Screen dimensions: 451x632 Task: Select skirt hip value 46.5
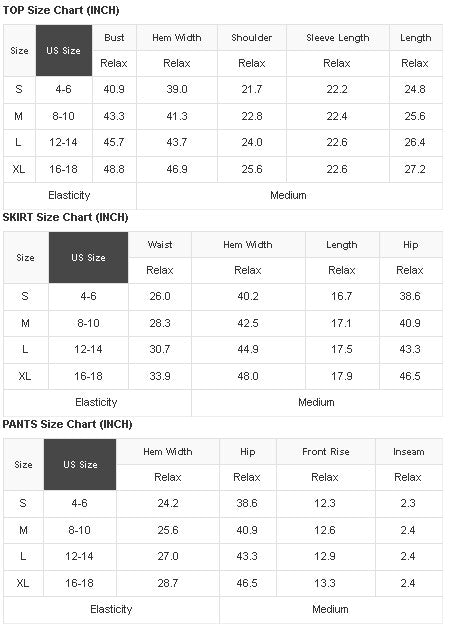tap(410, 376)
